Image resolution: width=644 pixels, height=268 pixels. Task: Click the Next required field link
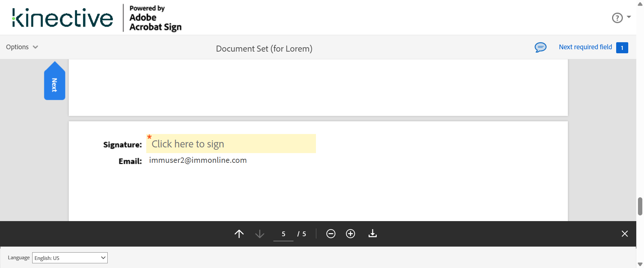(x=585, y=47)
